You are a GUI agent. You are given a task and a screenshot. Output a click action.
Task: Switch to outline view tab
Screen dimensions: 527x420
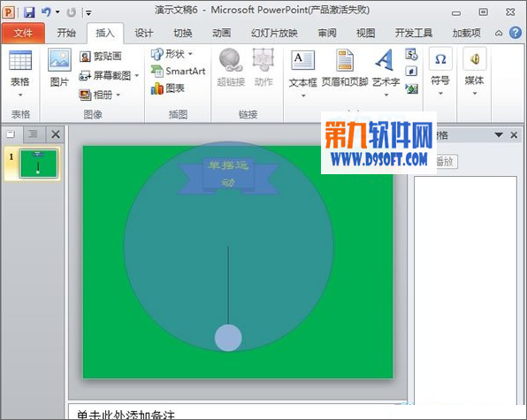tap(34, 134)
